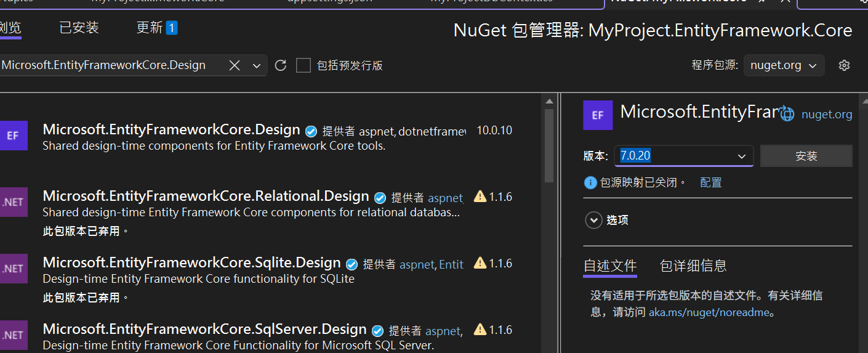Switch to the 更新 tab

156,28
